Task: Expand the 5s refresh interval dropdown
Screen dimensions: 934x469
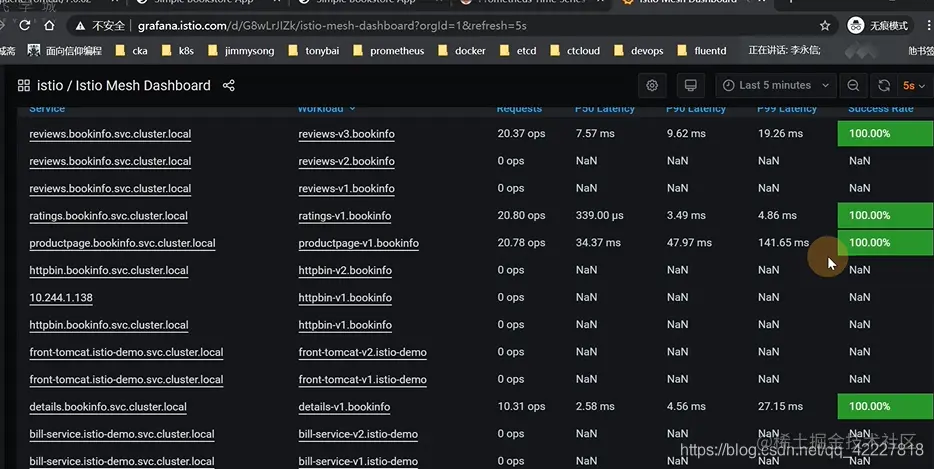Action: point(914,85)
